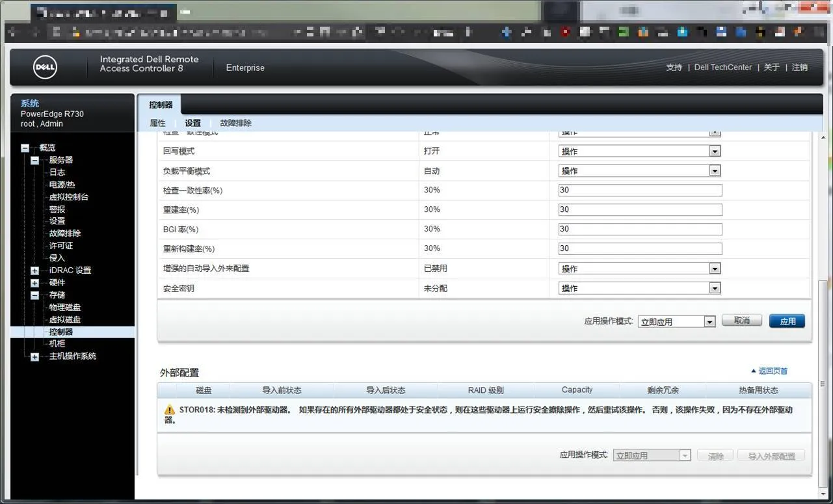Focus the 重建率(%) input field
This screenshot has width=833, height=504.
pos(640,210)
